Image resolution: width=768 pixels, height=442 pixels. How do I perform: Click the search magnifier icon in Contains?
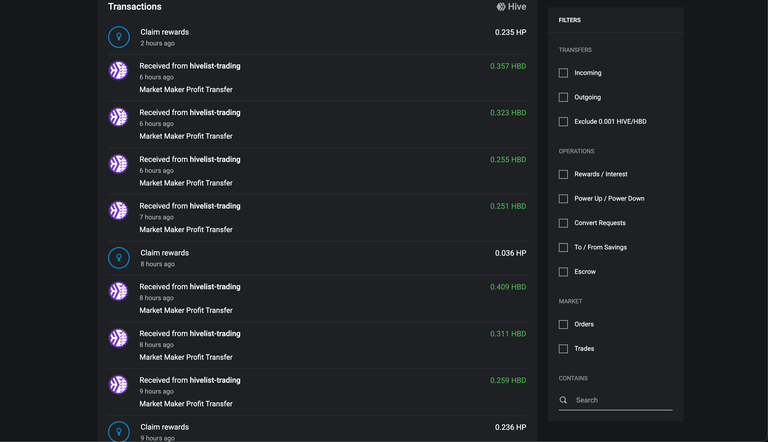click(x=563, y=400)
